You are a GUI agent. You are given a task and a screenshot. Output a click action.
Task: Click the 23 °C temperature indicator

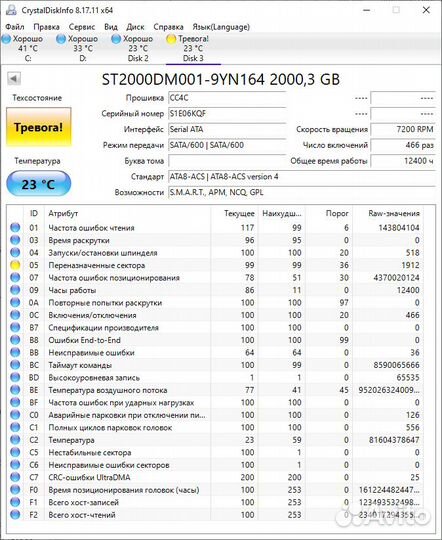coord(39,184)
